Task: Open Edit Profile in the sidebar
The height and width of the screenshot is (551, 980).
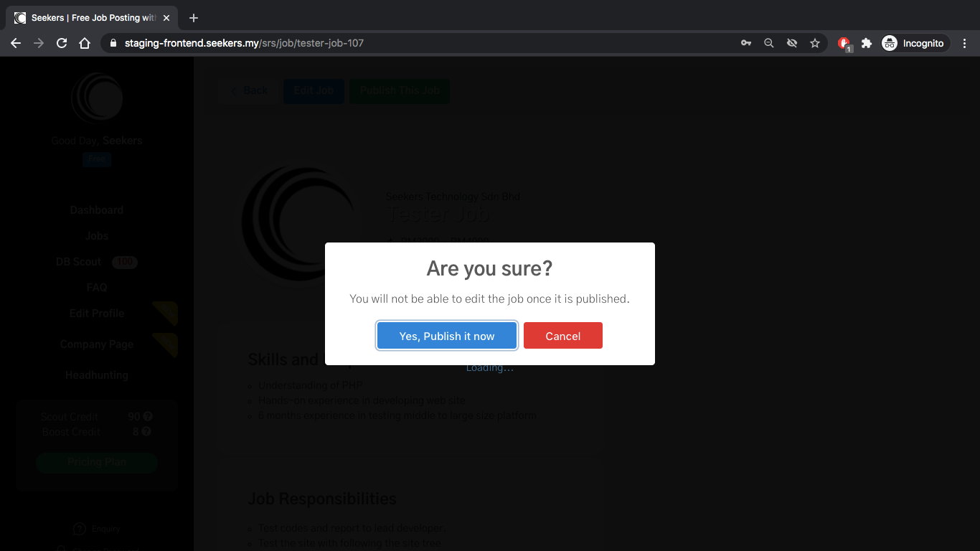Action: click(97, 314)
